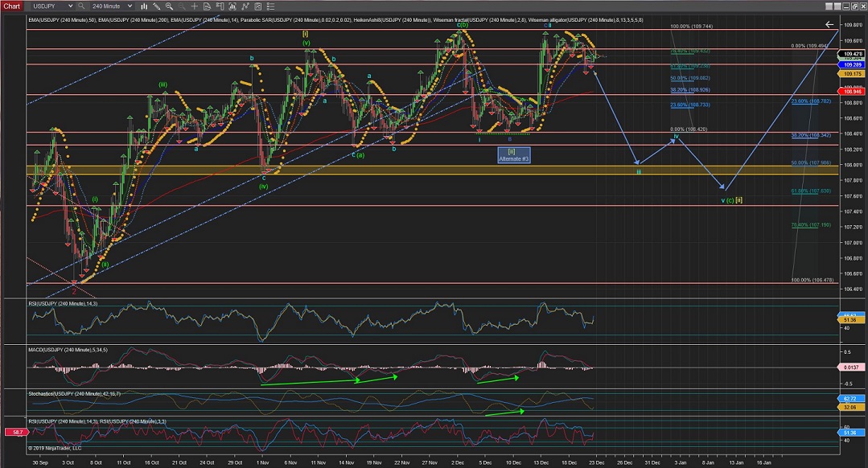
Task: Click the white left arrow near price scale
Action: pyautogui.click(x=829, y=24)
